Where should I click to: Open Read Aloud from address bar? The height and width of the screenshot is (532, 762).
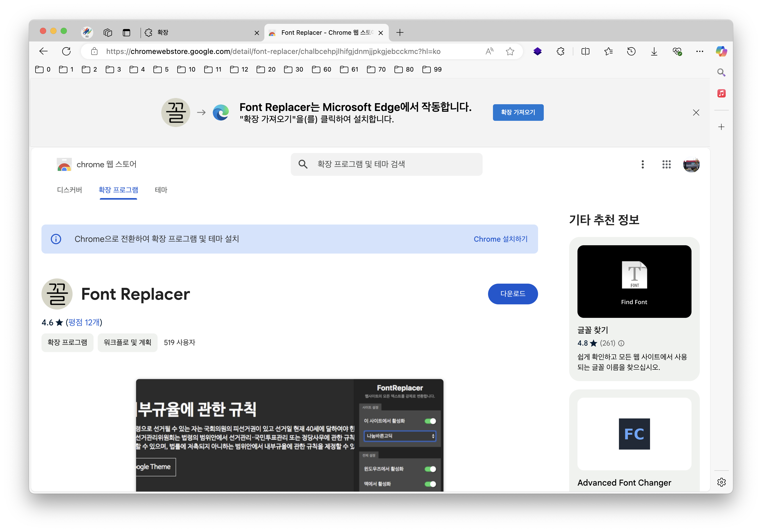(490, 51)
